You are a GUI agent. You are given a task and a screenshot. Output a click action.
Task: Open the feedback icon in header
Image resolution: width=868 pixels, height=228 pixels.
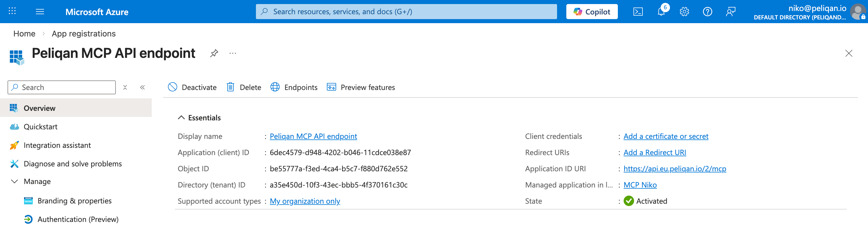point(730,12)
